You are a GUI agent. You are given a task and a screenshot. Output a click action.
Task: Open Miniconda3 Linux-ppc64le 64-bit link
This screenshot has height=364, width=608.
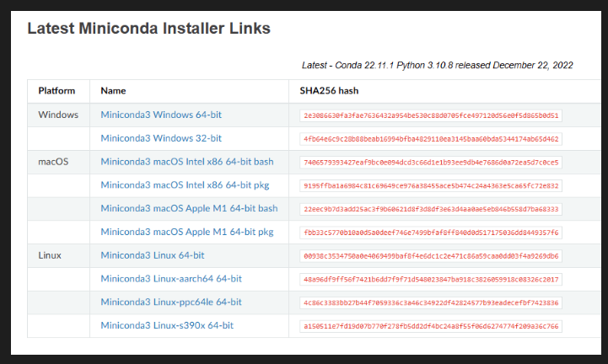[171, 302]
